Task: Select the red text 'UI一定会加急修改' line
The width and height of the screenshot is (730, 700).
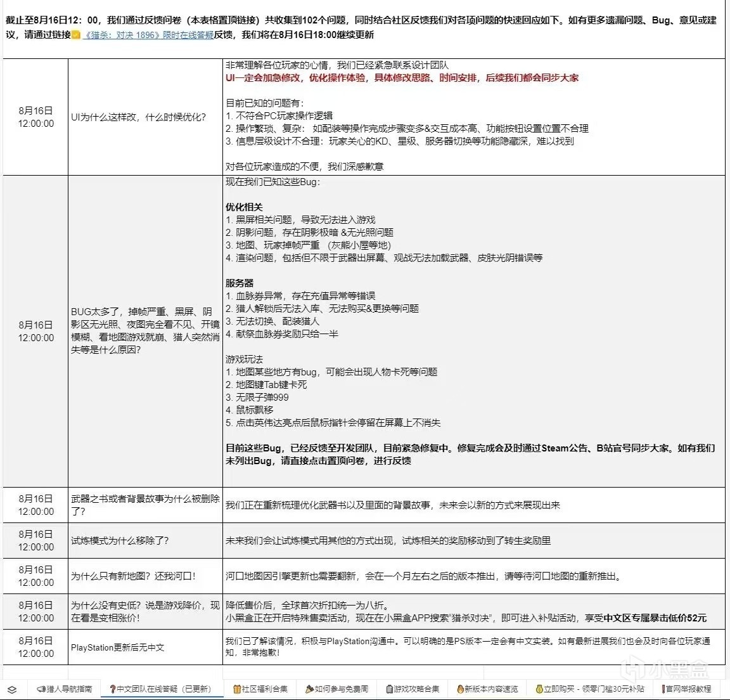Action: (x=402, y=78)
